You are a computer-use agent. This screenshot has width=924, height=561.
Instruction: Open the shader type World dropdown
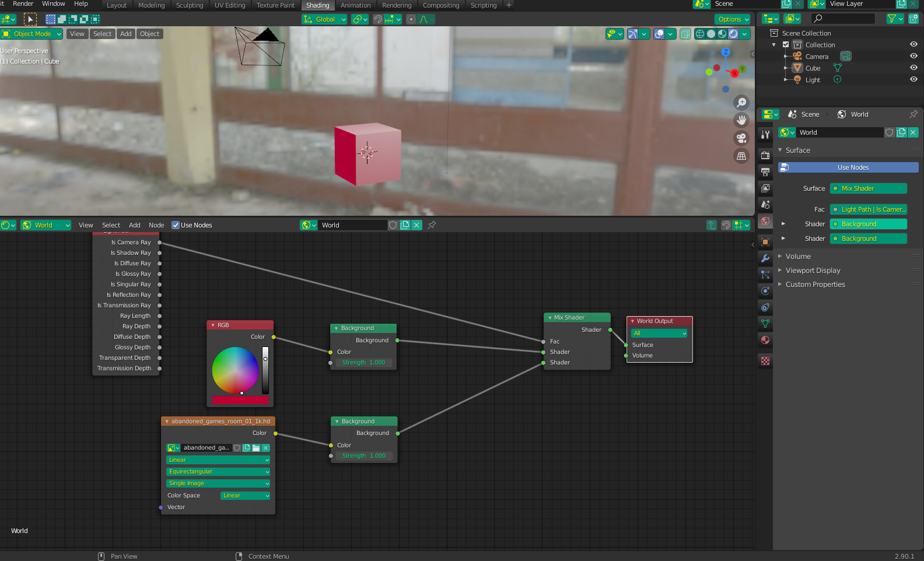46,225
